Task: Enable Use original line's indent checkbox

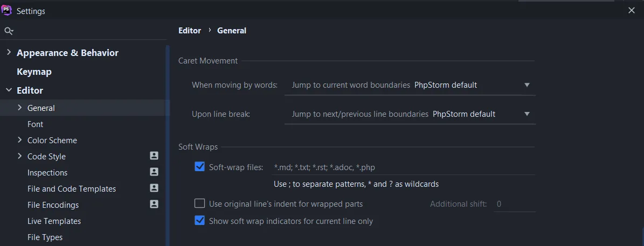Action: click(200, 203)
